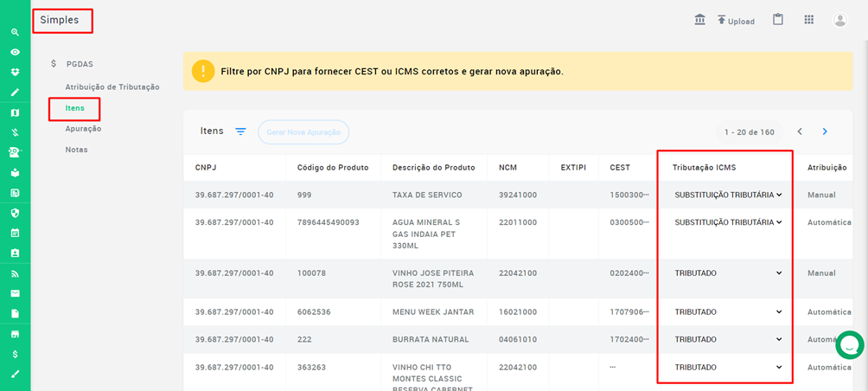
Task: Go to previous page of items
Action: point(800,131)
